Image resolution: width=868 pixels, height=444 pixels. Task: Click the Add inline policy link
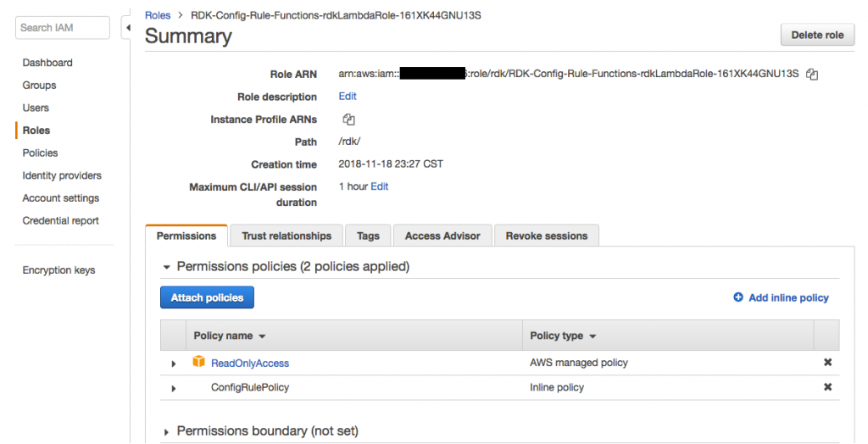(x=788, y=298)
